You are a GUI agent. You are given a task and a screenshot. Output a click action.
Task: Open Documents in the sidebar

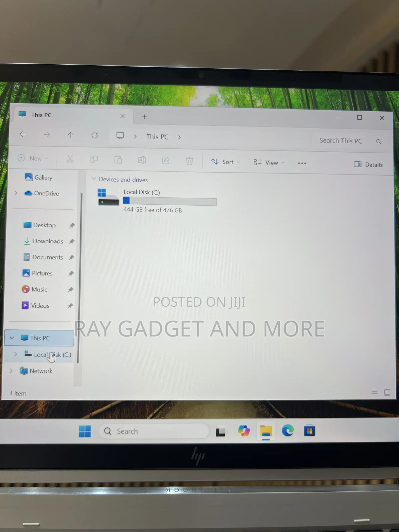[43, 257]
